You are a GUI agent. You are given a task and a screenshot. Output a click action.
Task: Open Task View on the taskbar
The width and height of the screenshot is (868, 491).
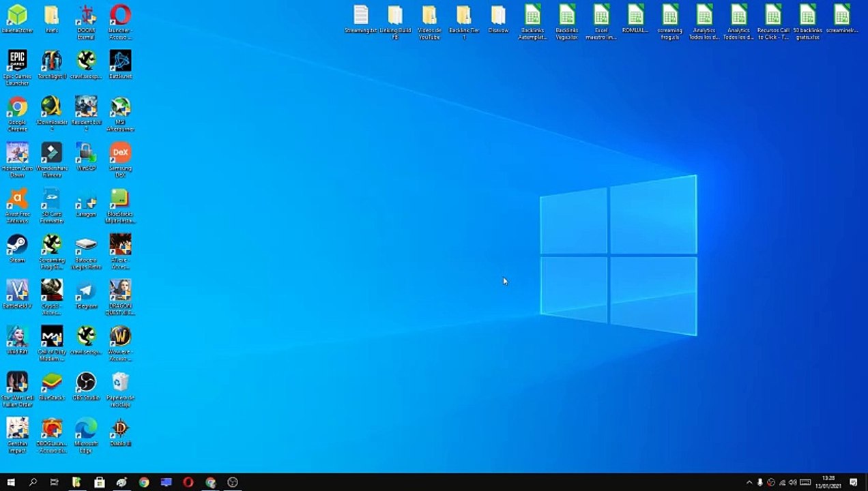pyautogui.click(x=55, y=482)
